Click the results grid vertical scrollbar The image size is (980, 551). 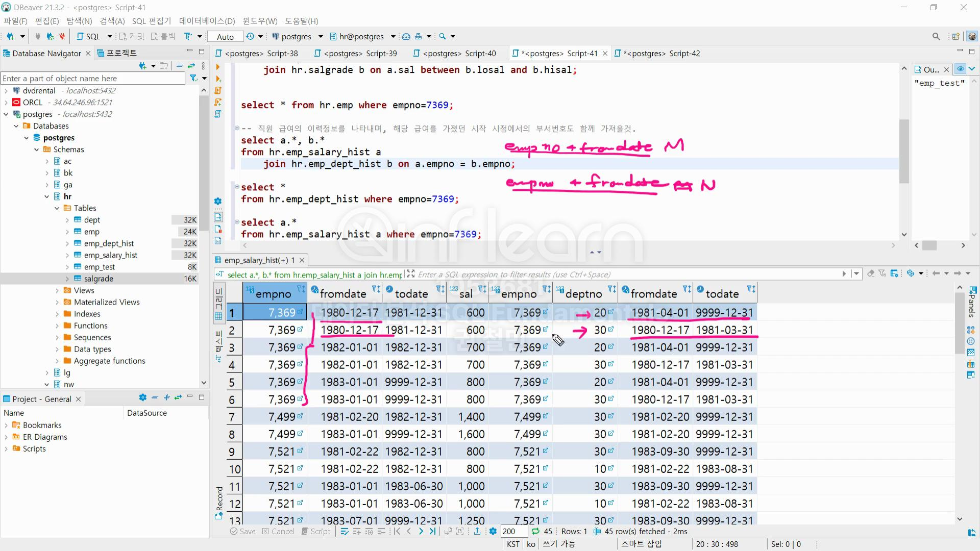pos(959,325)
